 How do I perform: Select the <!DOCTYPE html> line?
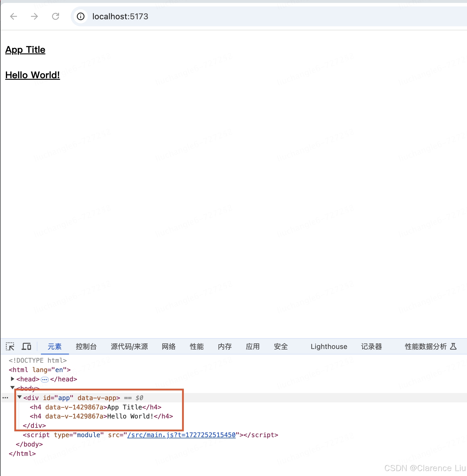[x=38, y=360]
